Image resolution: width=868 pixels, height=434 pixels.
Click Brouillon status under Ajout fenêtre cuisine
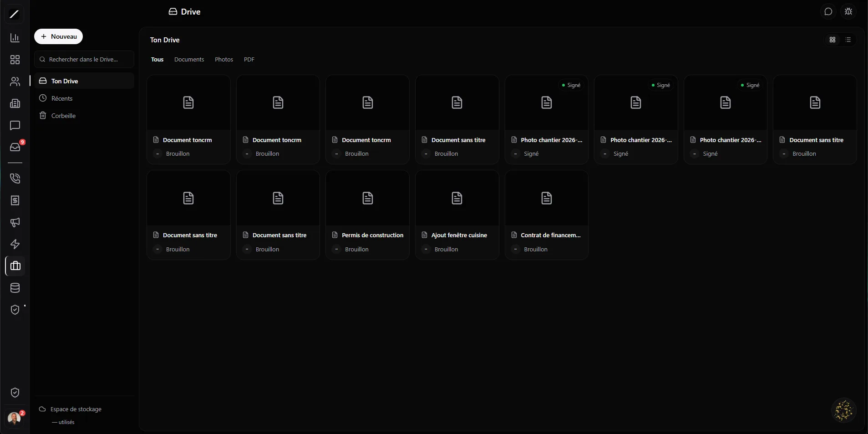[x=446, y=250]
